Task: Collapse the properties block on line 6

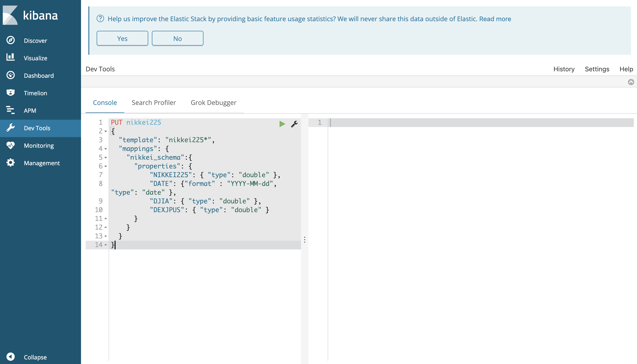Action: (105, 167)
